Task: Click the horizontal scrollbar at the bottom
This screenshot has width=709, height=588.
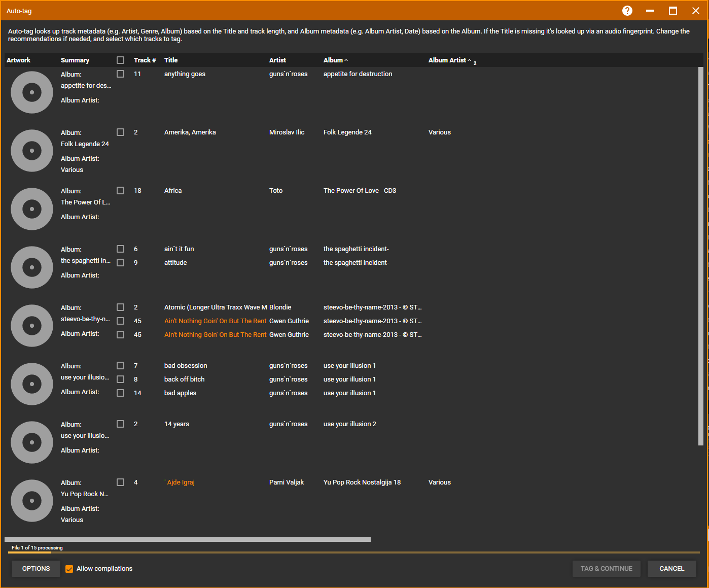Action: (x=188, y=539)
